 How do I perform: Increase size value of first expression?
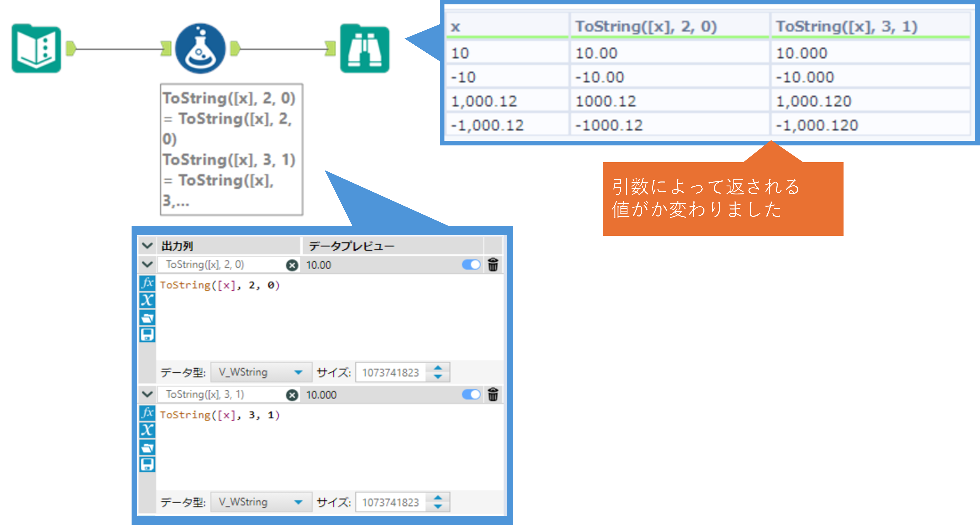click(x=438, y=368)
